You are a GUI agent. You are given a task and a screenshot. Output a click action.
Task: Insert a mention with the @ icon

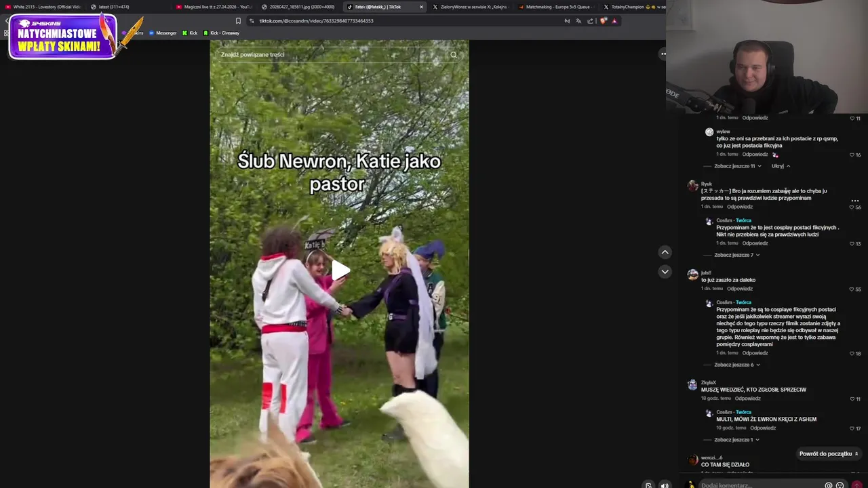pyautogui.click(x=828, y=485)
